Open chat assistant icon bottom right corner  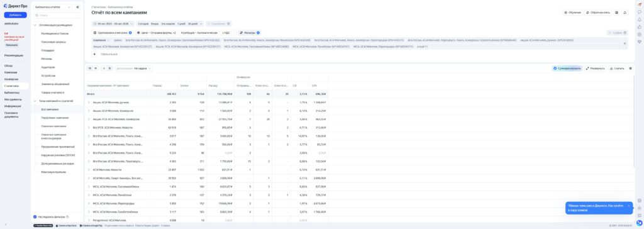(640, 223)
